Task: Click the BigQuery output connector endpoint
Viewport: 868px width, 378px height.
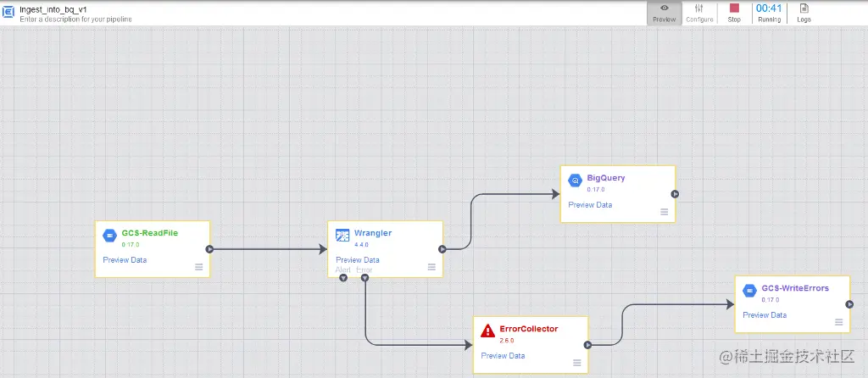Action: 675,194
